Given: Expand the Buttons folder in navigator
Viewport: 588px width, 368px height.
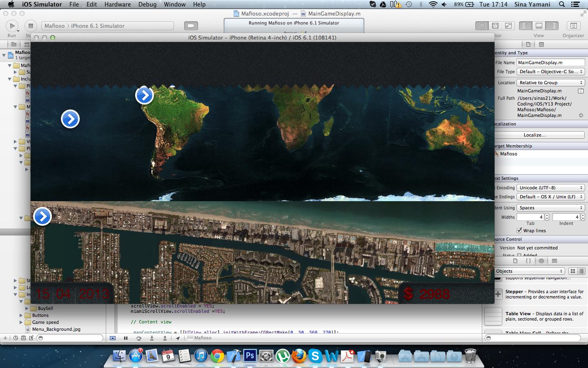Looking at the screenshot, I should tap(21, 315).
